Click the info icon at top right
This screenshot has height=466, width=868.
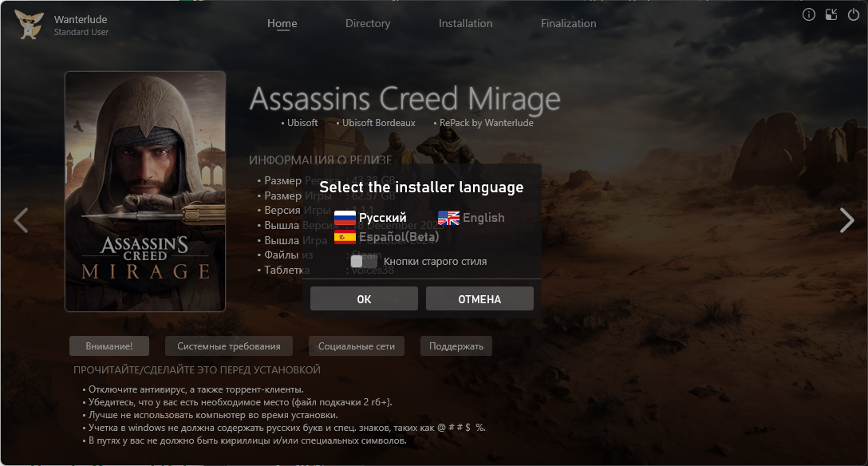tap(809, 15)
